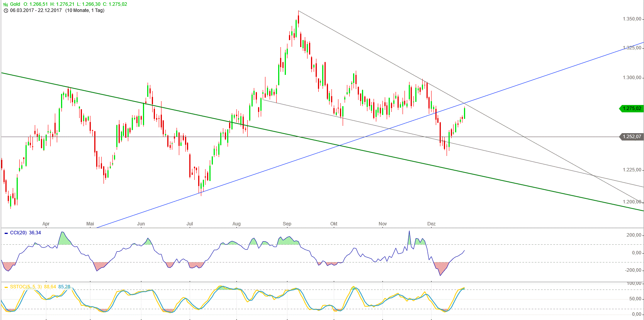Click the Nov label on time axis
The image size is (644, 320).
[383, 224]
